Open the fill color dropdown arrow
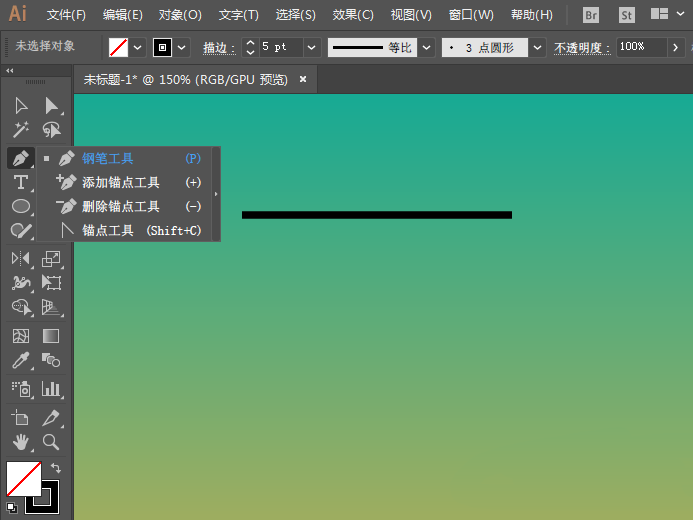 pos(137,47)
